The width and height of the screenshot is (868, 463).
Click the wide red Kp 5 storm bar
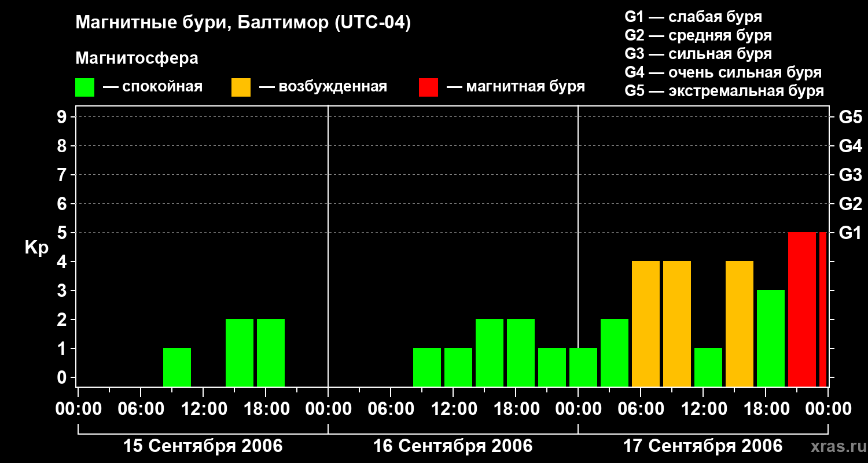802,310
